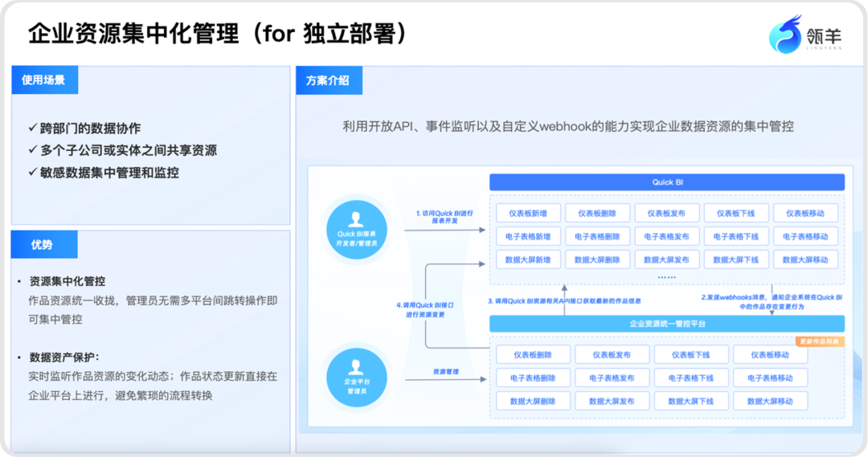Click 电子表格发布 in the Quick BI group
Screen dimensions: 868x457
tap(666, 237)
